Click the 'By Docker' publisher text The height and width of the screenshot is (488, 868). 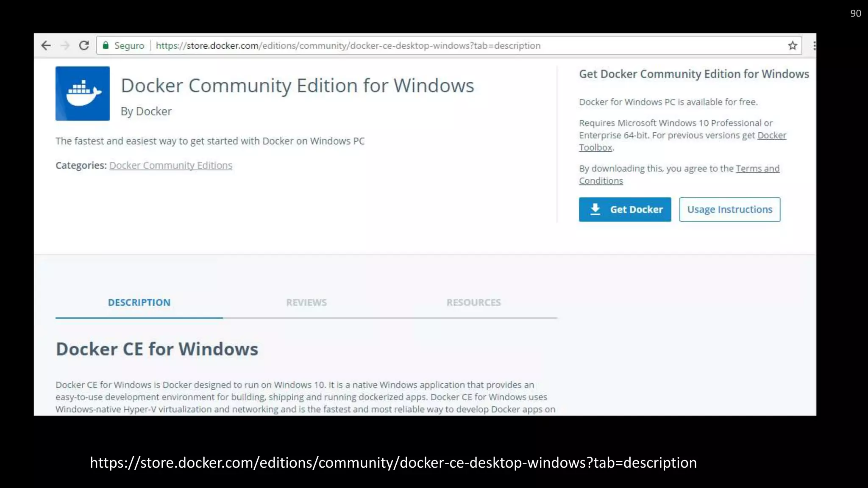(x=146, y=111)
